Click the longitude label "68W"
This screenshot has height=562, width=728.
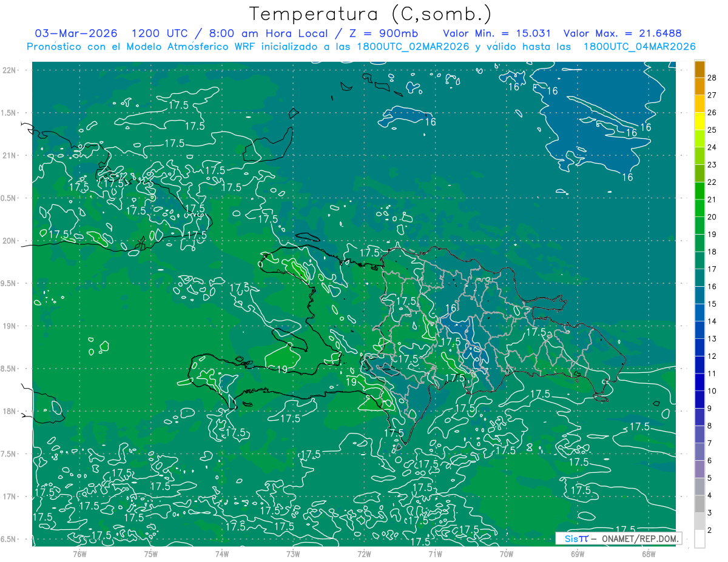tap(649, 554)
